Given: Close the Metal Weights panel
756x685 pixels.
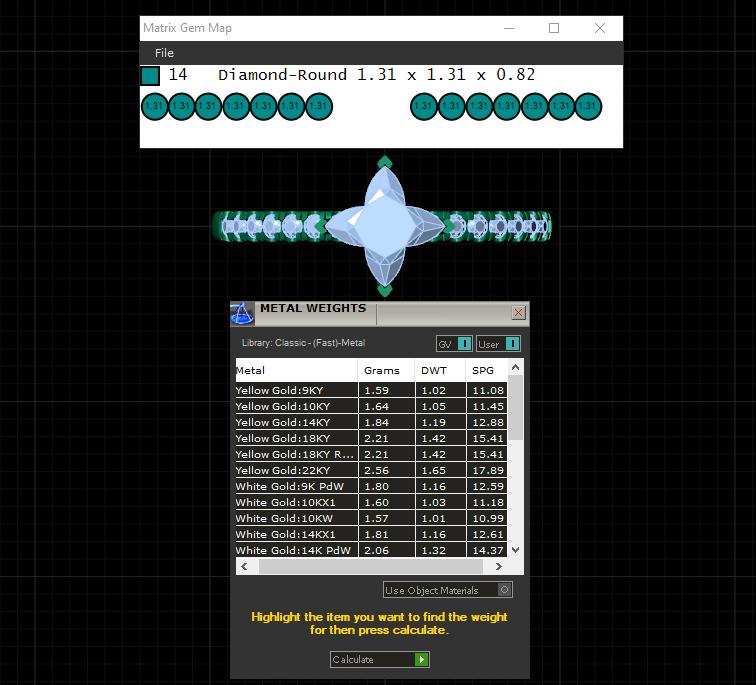Looking at the screenshot, I should tap(518, 313).
